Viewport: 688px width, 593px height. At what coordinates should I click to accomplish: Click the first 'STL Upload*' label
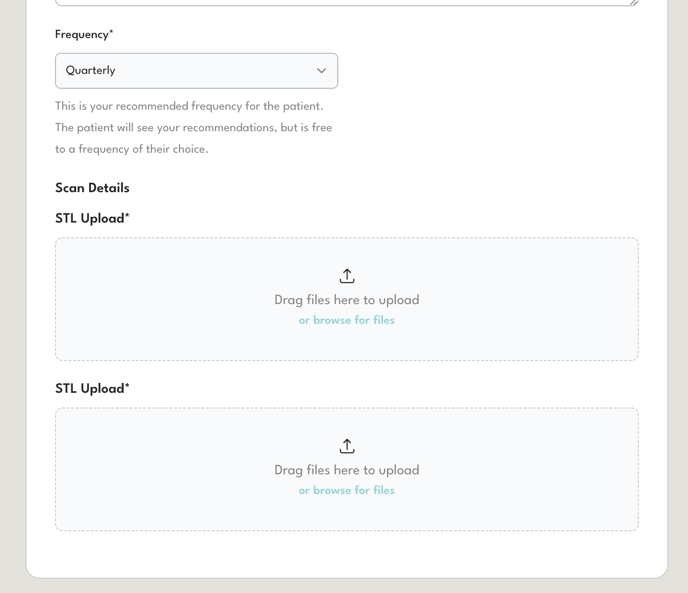(92, 219)
